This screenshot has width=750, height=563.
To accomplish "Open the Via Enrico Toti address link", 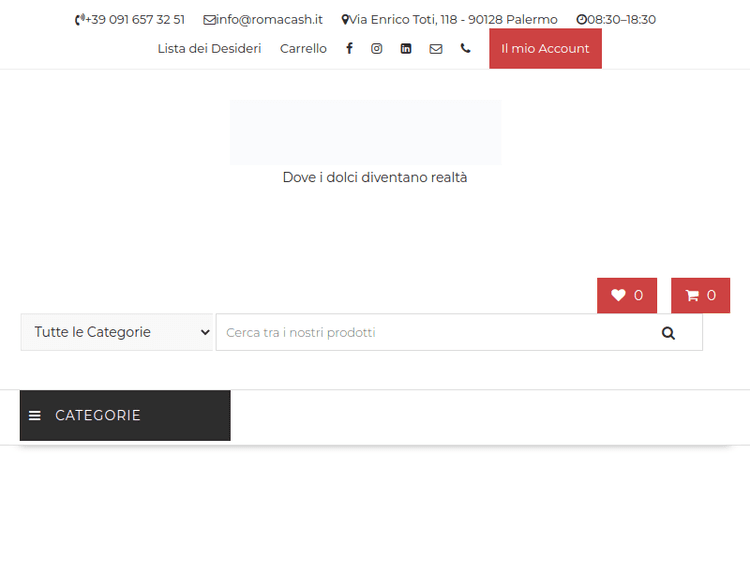I will pos(453,19).
